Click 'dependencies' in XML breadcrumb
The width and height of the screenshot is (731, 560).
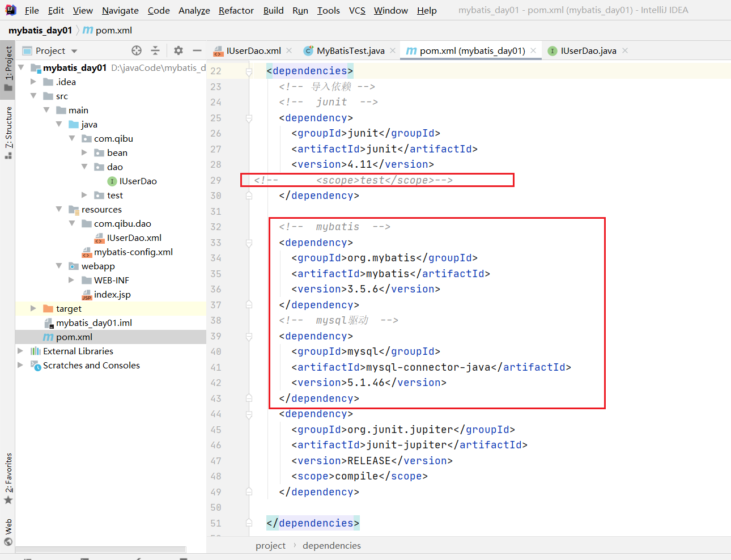331,545
